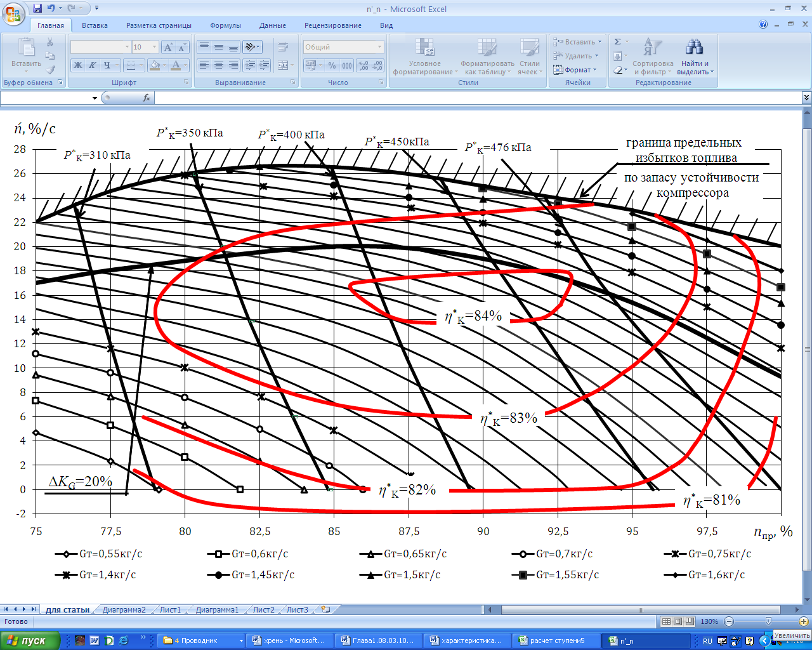Screen dimensions: 812x650
Task: Open Excel help question mark
Action: [763, 25]
